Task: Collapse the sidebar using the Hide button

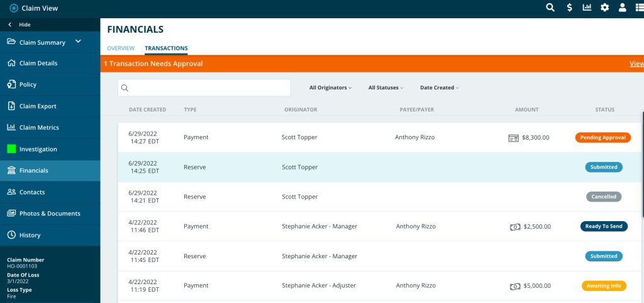Action: click(19, 25)
